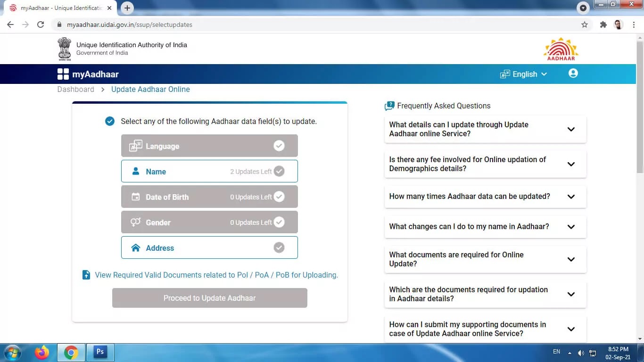Click the EN language indicator in tray

[556, 352]
